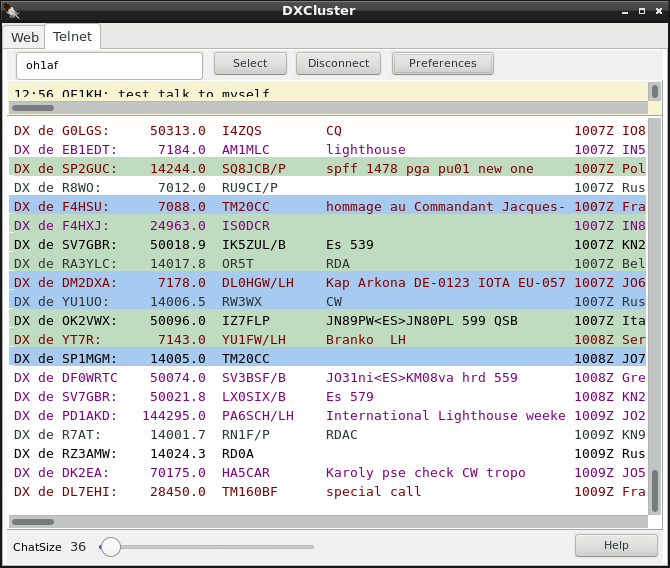670x568 pixels.
Task: Click the spot list horizontal scrollbar thumb
Action: [x=33, y=522]
